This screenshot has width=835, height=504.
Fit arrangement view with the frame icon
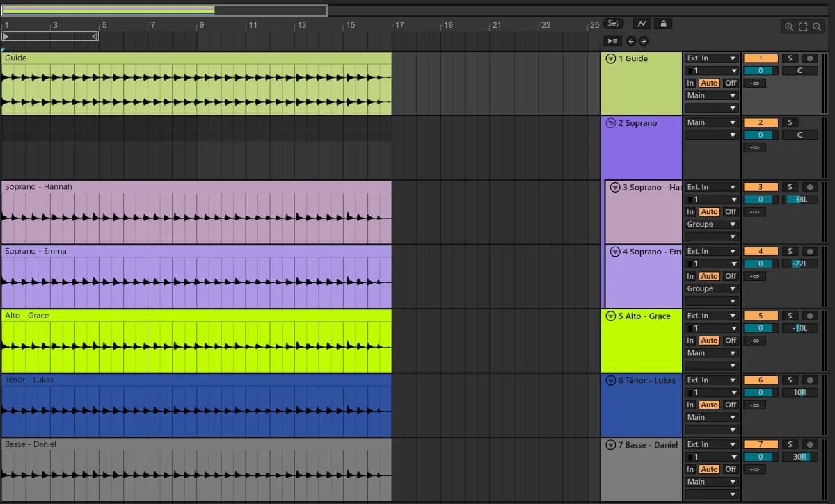pyautogui.click(x=803, y=27)
